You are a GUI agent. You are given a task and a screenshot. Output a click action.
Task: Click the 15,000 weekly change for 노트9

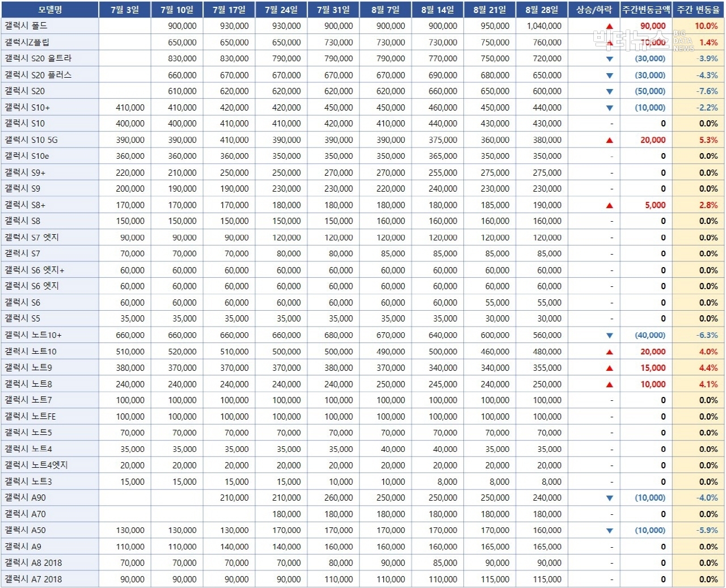653,368
